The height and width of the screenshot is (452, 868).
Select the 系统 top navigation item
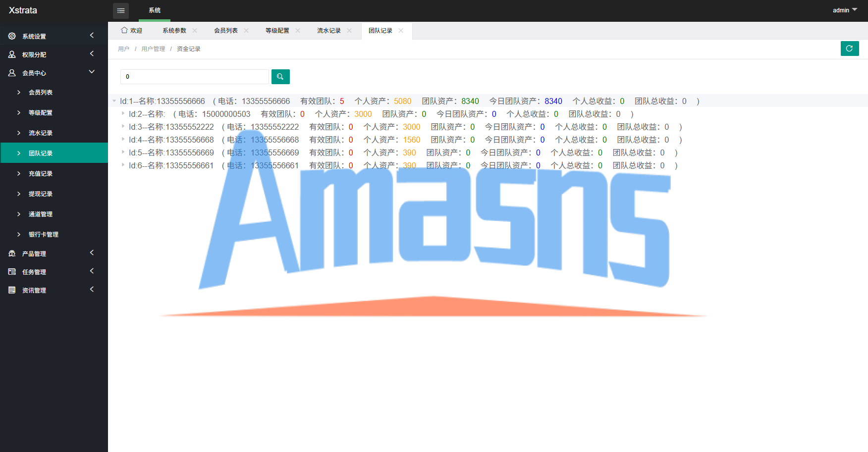point(155,10)
